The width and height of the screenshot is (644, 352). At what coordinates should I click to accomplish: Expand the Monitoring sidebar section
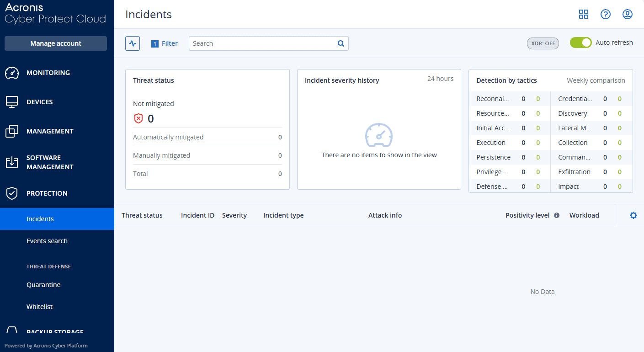point(48,73)
